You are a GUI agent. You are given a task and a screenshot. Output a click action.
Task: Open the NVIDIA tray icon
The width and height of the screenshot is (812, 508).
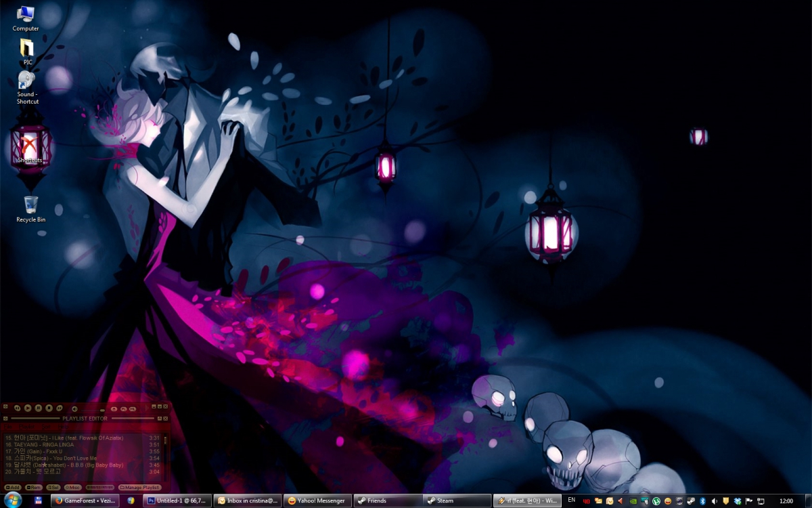[x=633, y=501]
